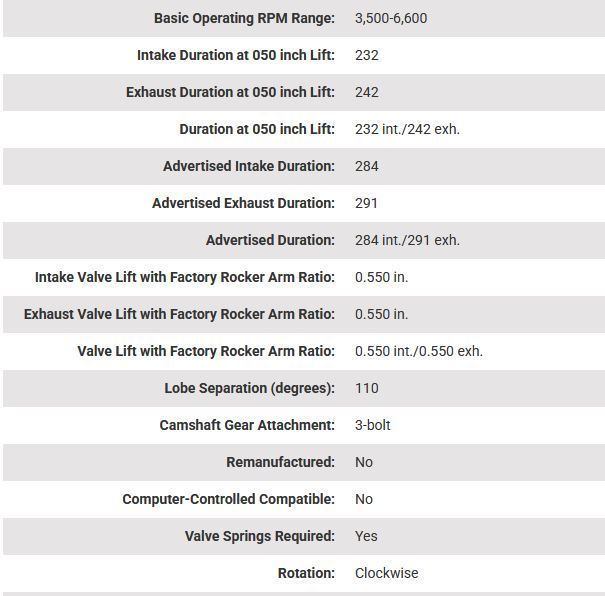The width and height of the screenshot is (605, 596).
Task: Select the 3,500-6,600 RPM value
Action: point(391,18)
